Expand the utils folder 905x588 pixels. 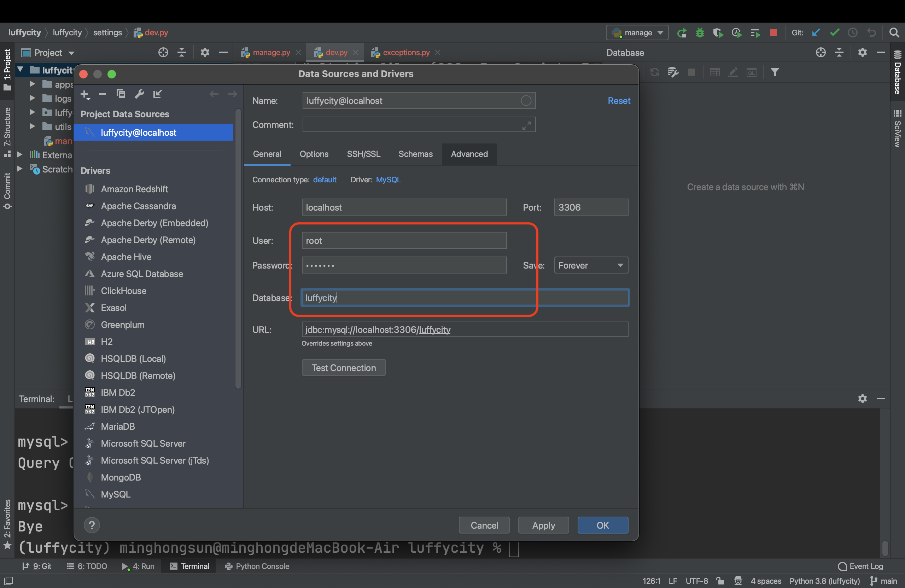pos(32,126)
